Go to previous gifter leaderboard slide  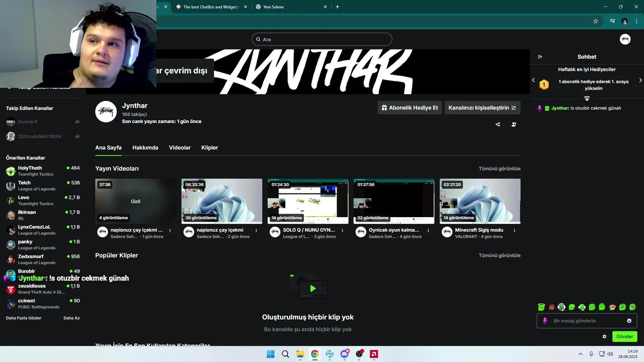tap(534, 80)
